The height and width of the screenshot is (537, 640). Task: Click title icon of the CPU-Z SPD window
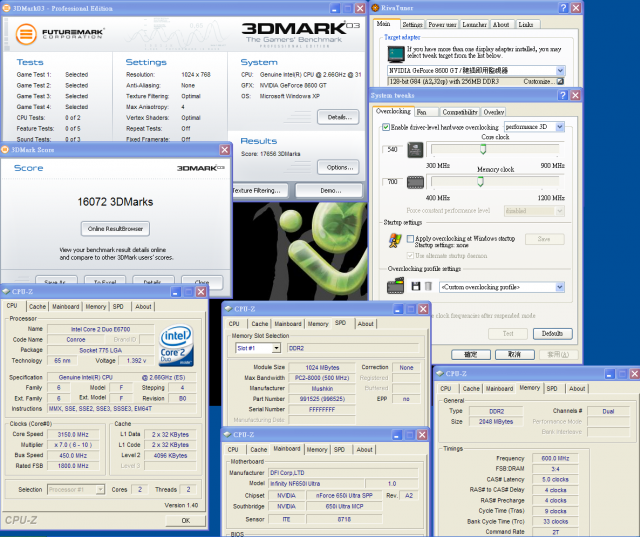pyautogui.click(x=228, y=309)
